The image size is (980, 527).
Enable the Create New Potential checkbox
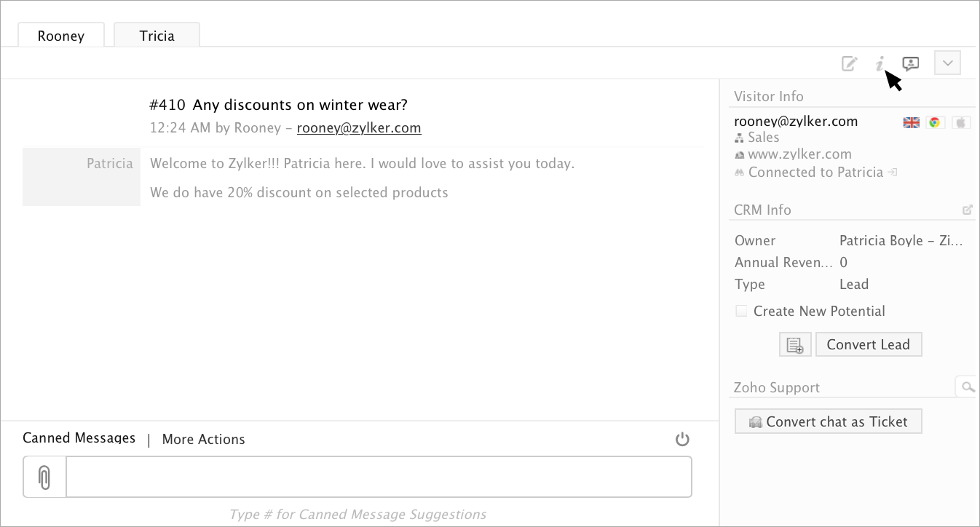(741, 311)
